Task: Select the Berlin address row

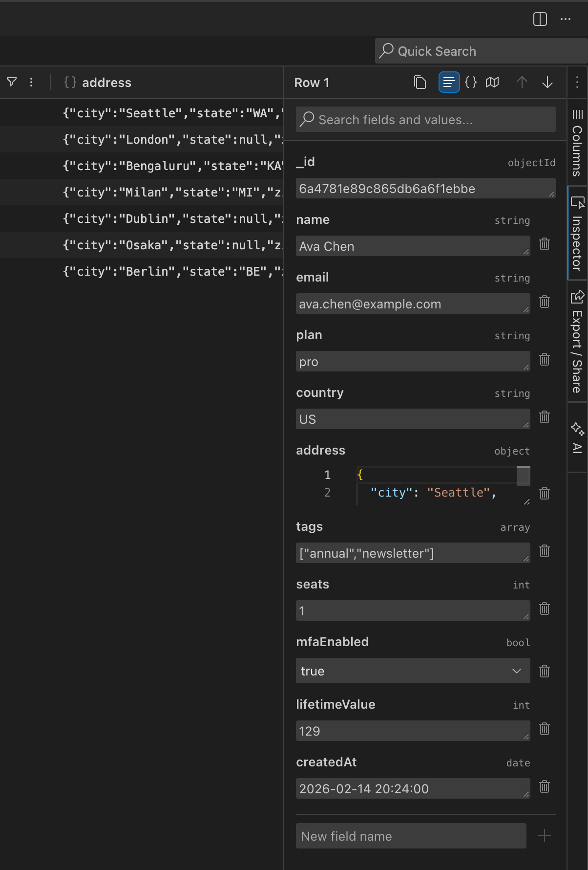Action: click(x=142, y=271)
